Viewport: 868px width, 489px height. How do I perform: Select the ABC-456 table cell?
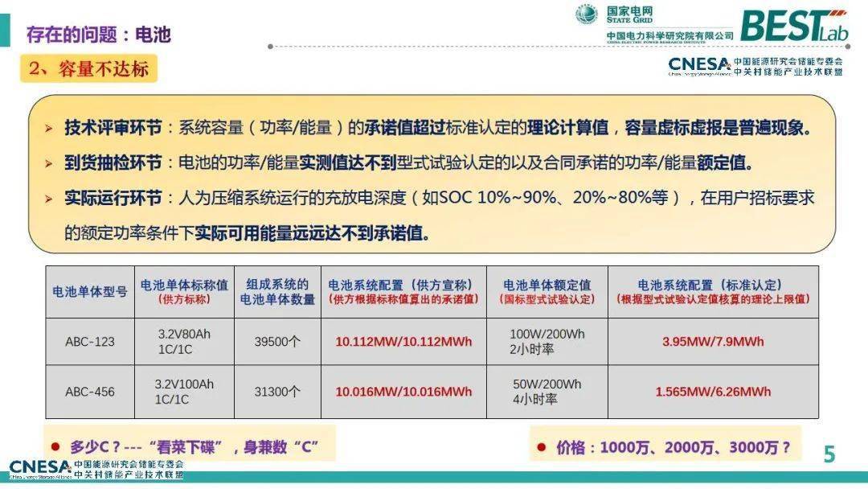[x=90, y=392]
